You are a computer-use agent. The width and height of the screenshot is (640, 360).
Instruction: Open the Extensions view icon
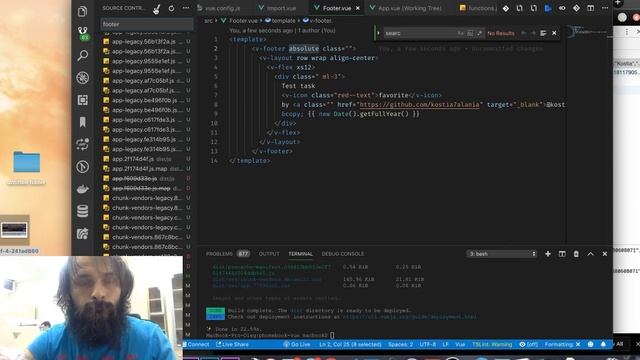point(82,100)
